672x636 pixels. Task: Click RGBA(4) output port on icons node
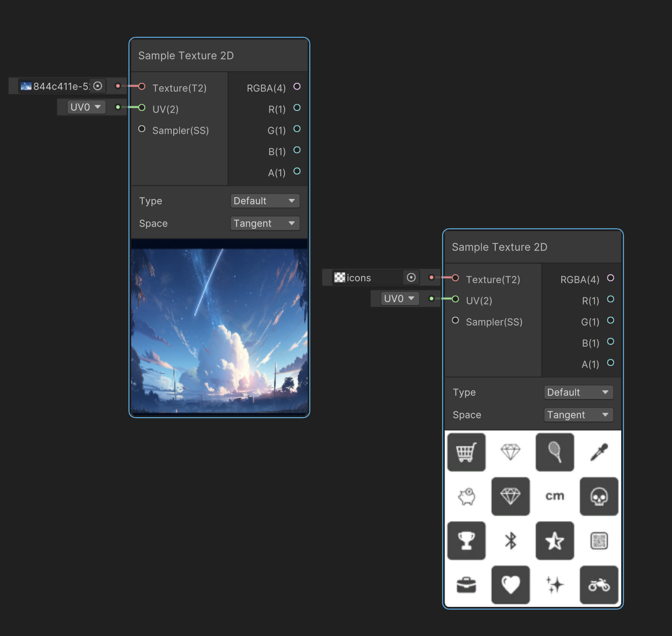pos(611,278)
